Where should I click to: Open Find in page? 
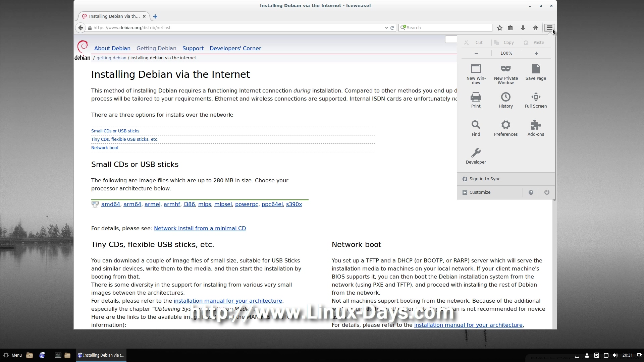click(x=476, y=128)
